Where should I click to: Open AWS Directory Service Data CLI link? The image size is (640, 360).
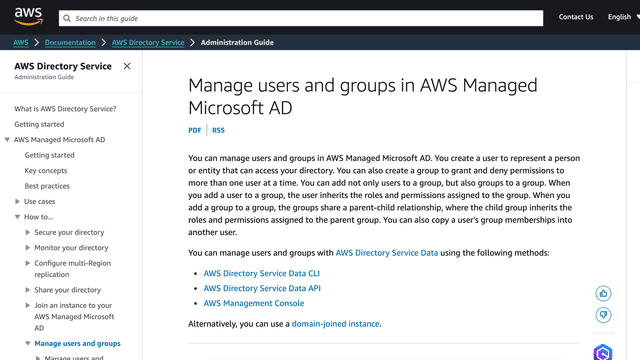262,273
